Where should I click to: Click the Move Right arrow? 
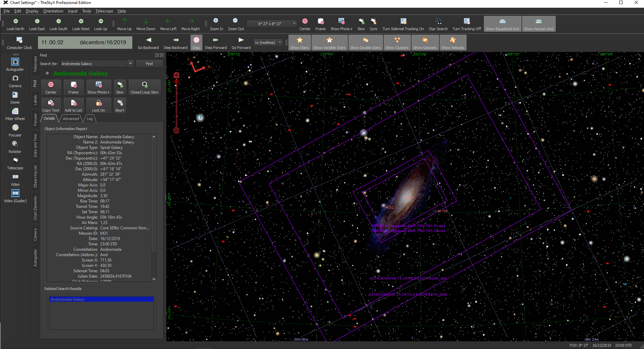coord(190,24)
